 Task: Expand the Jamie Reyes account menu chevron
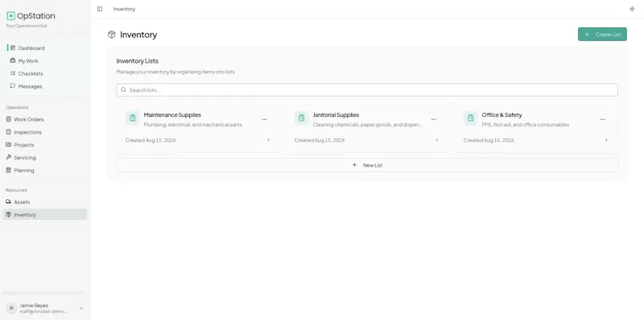(81, 308)
